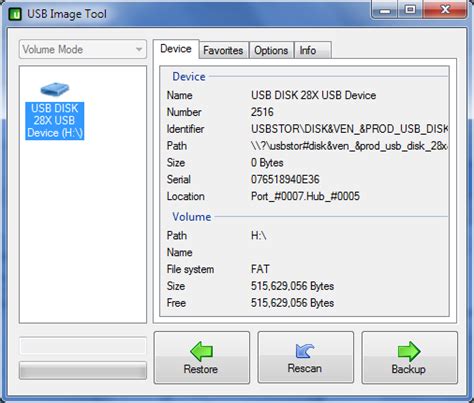Click the 'Identifier' label
Viewport: 474px width, 403px height.
click(185, 129)
